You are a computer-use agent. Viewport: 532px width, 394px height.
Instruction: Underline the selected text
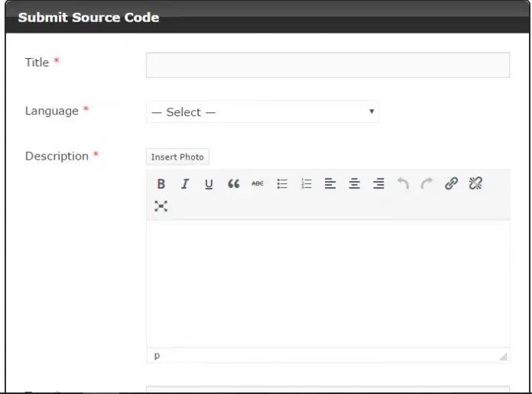pos(209,184)
